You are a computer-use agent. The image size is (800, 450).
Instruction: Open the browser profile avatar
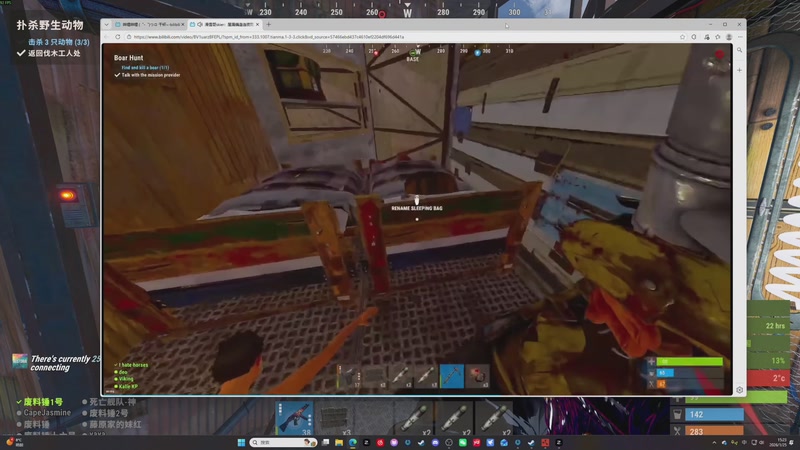pyautogui.click(x=729, y=37)
